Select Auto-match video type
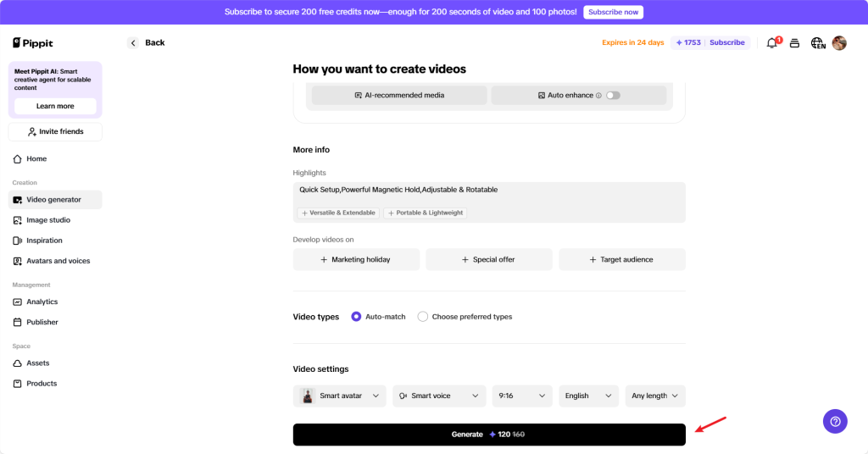The width and height of the screenshot is (868, 454). [356, 317]
